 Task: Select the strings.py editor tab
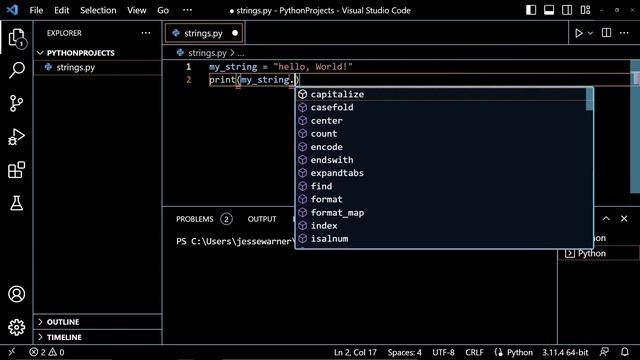point(204,33)
